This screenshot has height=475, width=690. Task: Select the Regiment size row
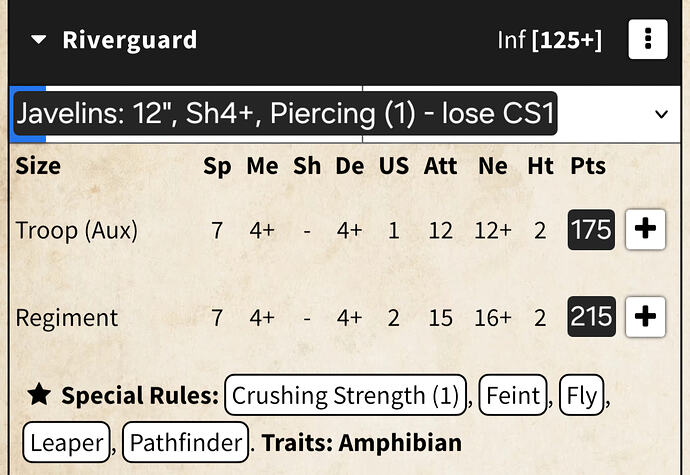(66, 318)
